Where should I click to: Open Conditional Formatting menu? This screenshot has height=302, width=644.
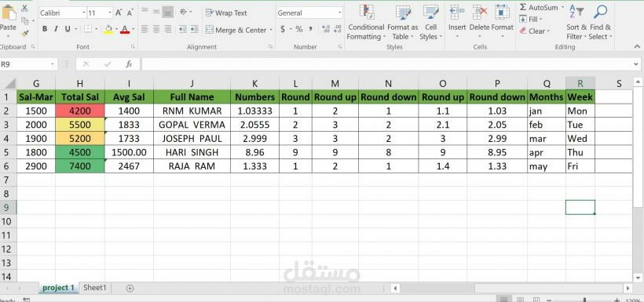point(365,22)
